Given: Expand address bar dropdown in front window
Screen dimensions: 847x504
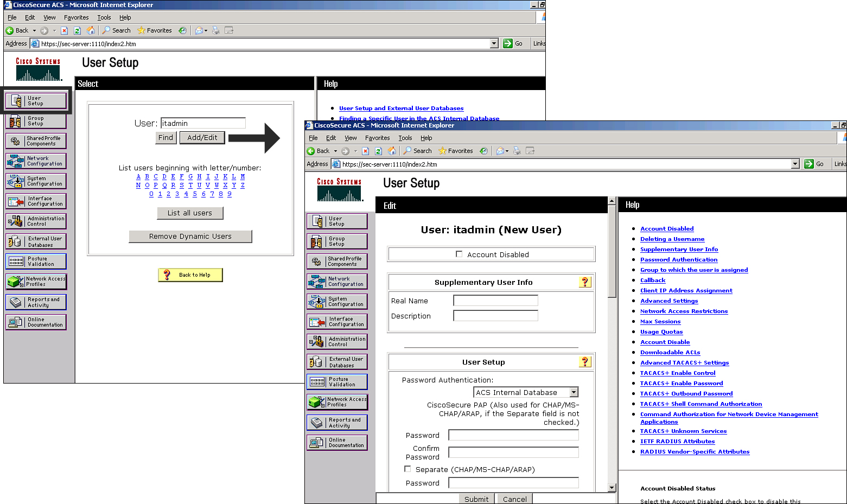Looking at the screenshot, I should pyautogui.click(x=795, y=164).
